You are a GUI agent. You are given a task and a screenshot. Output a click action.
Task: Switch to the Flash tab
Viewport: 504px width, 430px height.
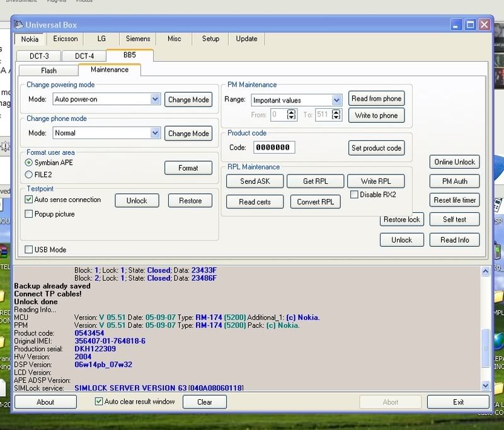point(49,71)
